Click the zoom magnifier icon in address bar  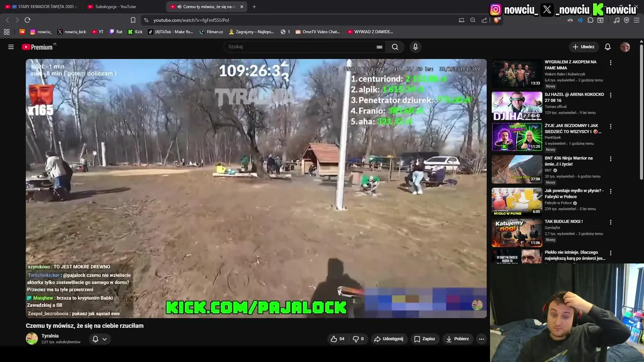(x=472, y=20)
